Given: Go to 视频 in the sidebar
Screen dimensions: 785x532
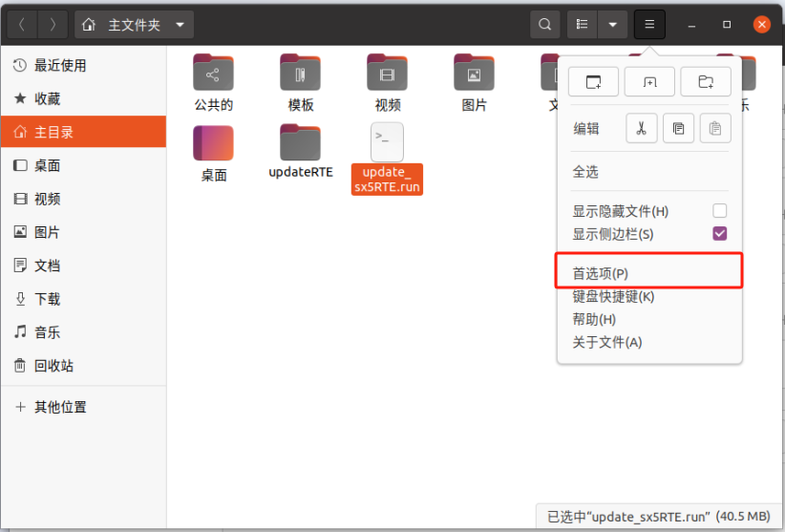Looking at the screenshot, I should tap(84, 199).
